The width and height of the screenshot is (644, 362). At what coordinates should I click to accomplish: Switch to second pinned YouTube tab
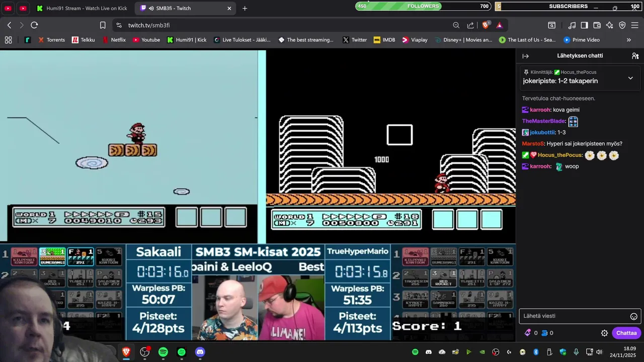[23, 8]
